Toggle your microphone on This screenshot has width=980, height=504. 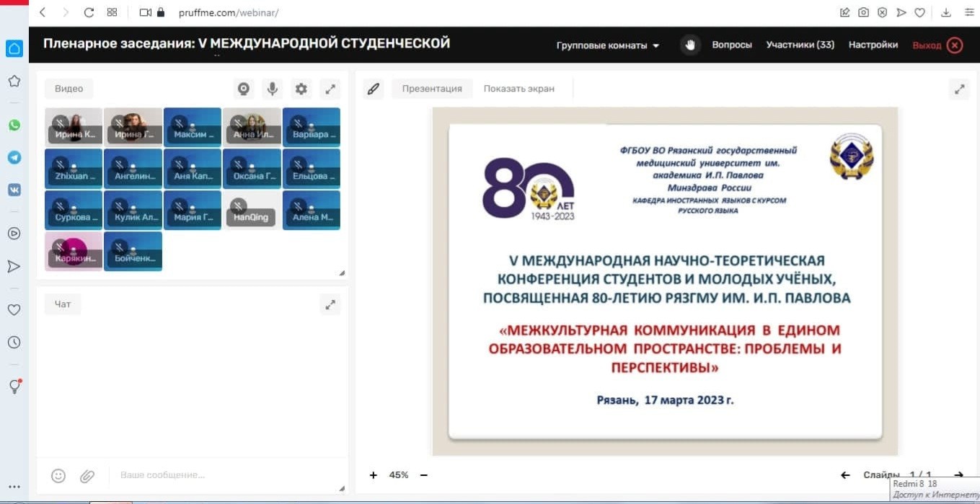(x=272, y=89)
